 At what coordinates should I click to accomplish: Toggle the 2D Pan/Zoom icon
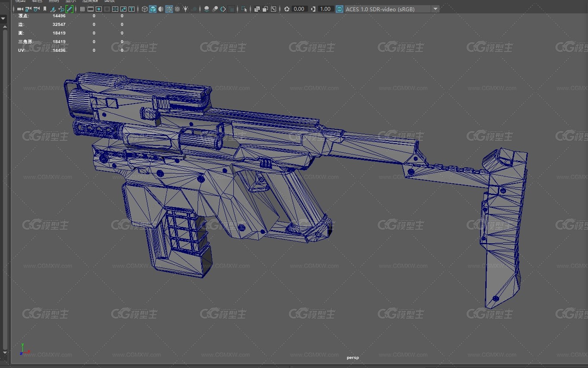[x=61, y=9]
